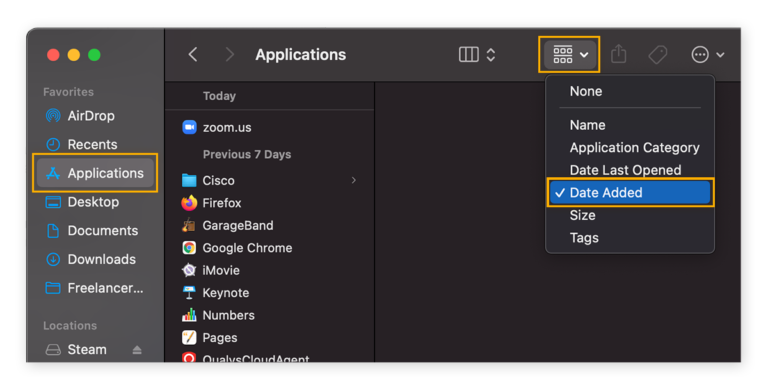Select Cisco folder icon
Image resolution: width=768 pixels, height=389 pixels.
[x=189, y=180]
